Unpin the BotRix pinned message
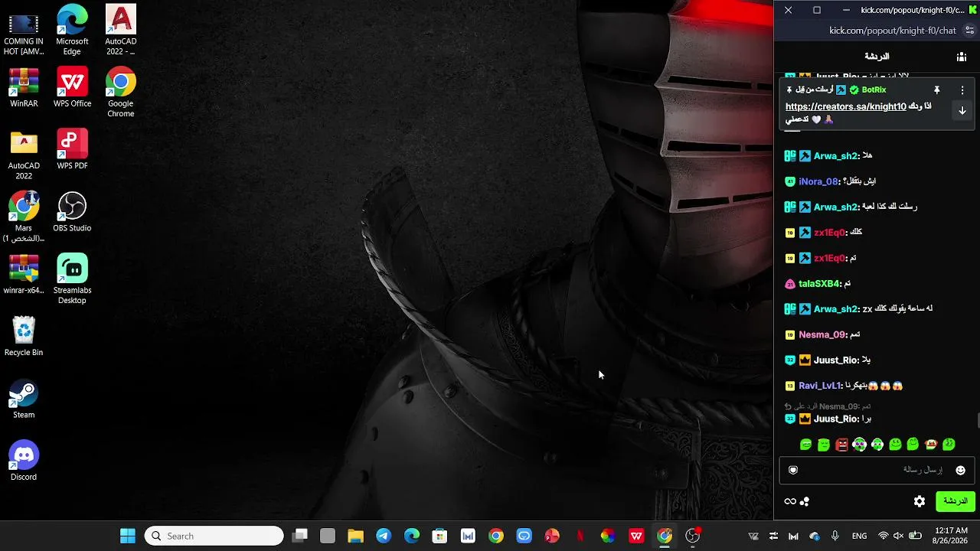Screen dimensions: 980x551 pos(936,90)
